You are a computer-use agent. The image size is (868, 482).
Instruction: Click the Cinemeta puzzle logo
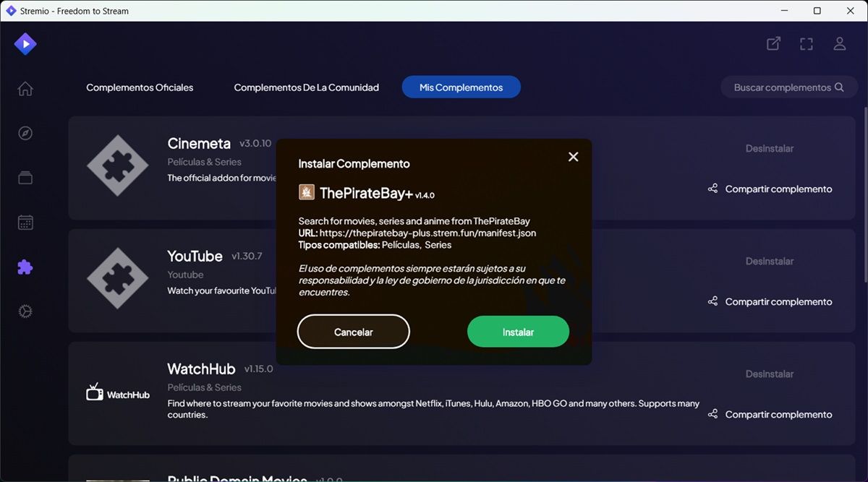pos(118,165)
